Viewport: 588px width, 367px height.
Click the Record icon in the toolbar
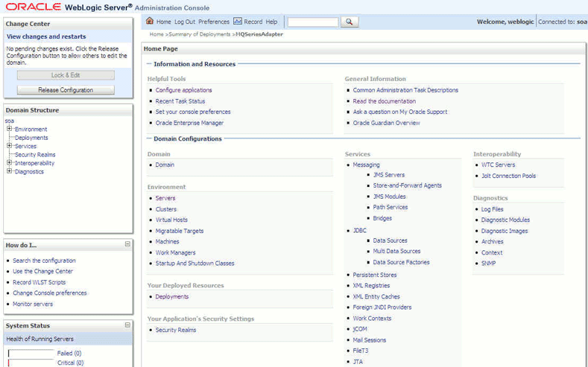click(238, 21)
